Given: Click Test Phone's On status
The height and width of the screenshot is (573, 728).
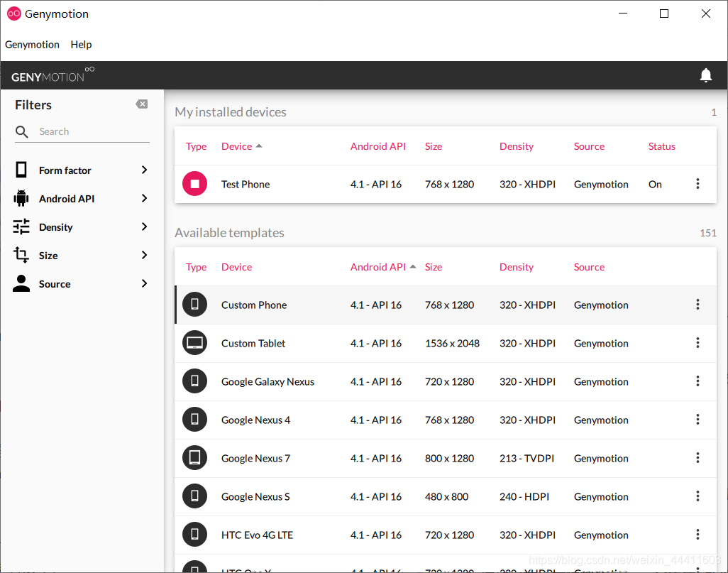Looking at the screenshot, I should click(655, 185).
